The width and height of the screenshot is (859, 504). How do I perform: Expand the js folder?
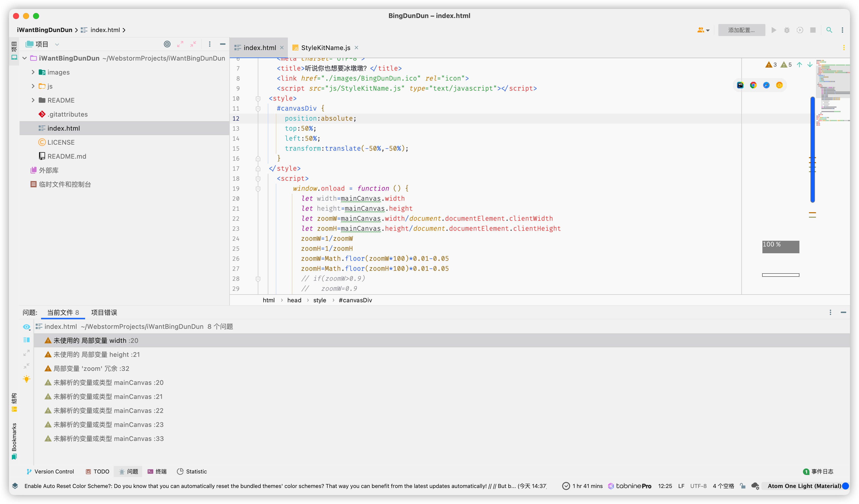coord(33,86)
